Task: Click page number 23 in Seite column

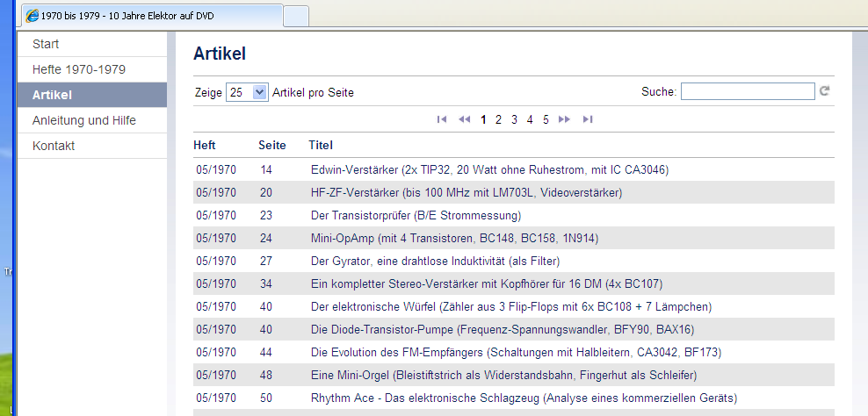Action: pos(266,215)
